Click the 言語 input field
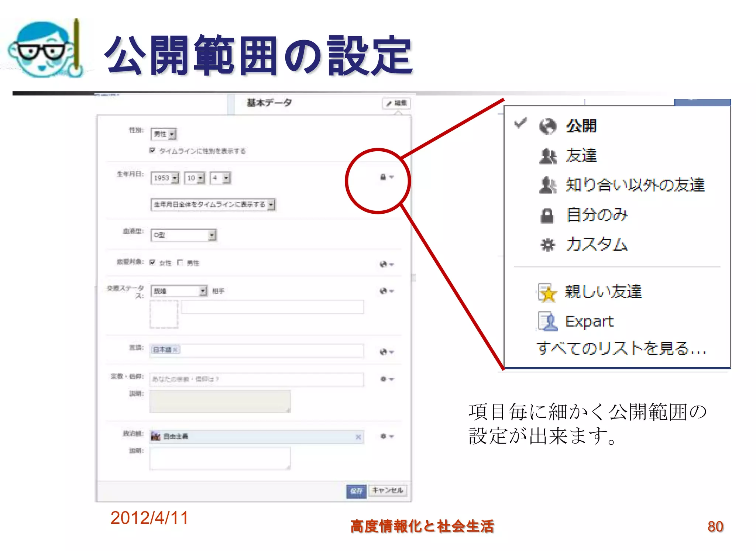 [257, 351]
